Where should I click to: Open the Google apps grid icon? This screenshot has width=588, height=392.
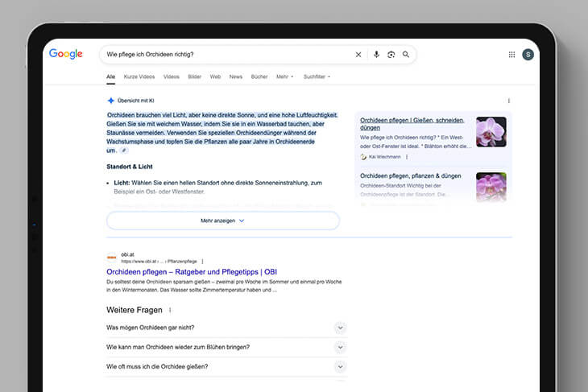point(511,55)
